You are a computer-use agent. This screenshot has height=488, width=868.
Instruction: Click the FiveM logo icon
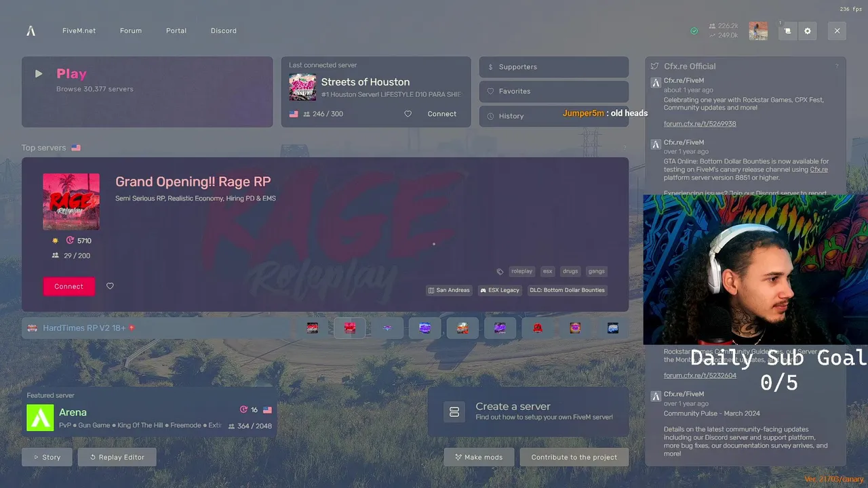[31, 30]
